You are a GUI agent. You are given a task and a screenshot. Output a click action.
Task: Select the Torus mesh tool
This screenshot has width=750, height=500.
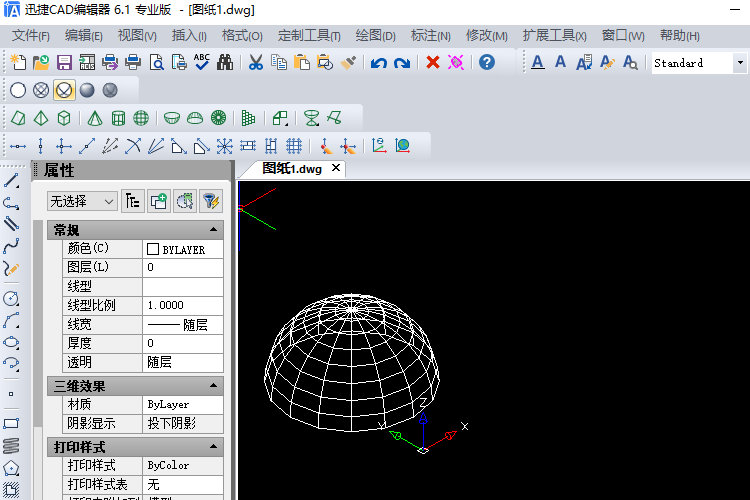[219, 118]
